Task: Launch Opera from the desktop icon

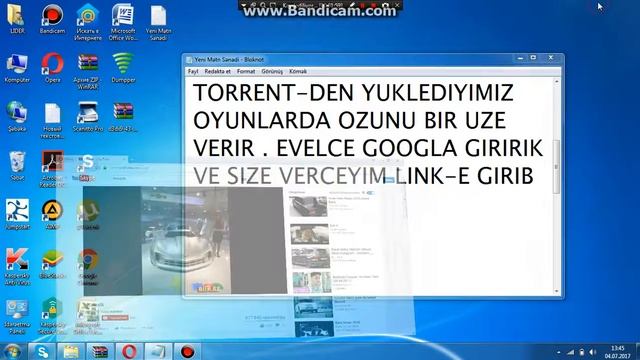Action: (52, 68)
